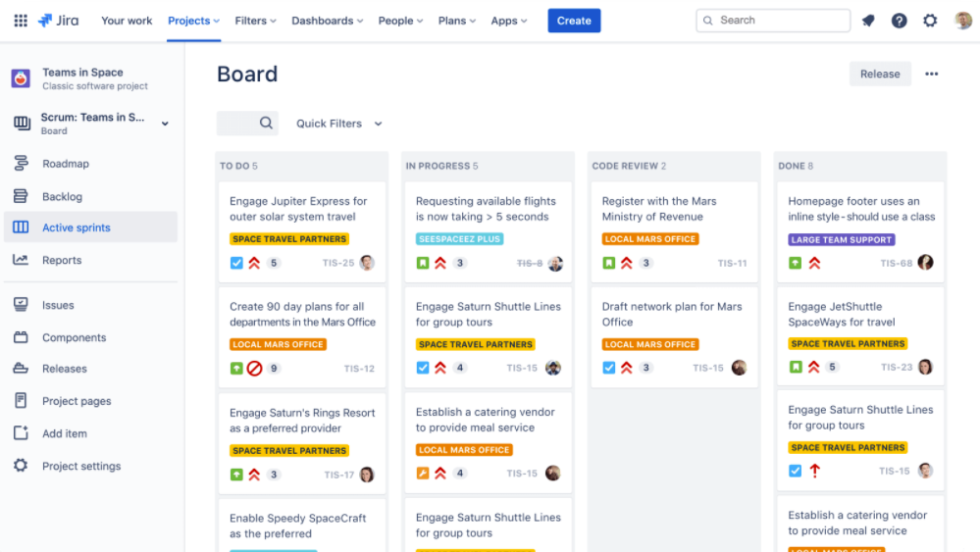Expand the Projects menu

[x=194, y=21]
